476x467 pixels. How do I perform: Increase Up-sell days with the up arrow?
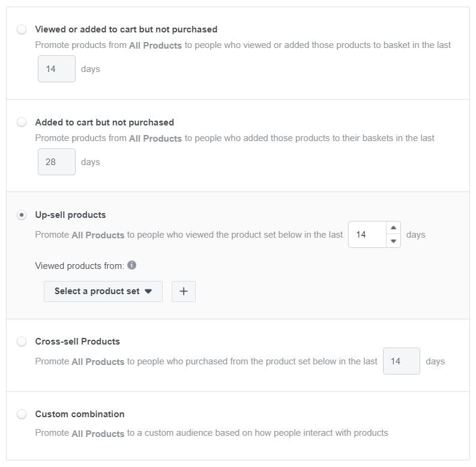click(393, 227)
